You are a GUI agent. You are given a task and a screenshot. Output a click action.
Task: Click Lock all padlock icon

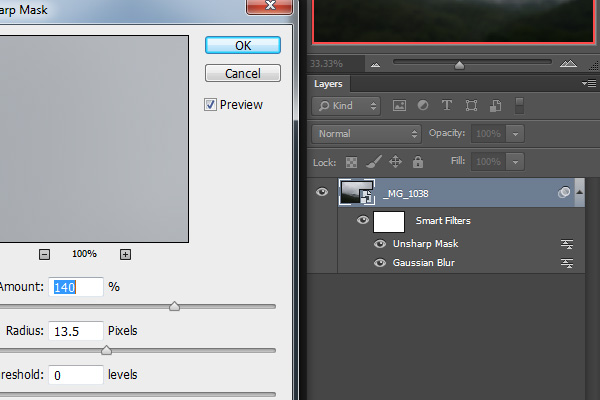coord(418,162)
